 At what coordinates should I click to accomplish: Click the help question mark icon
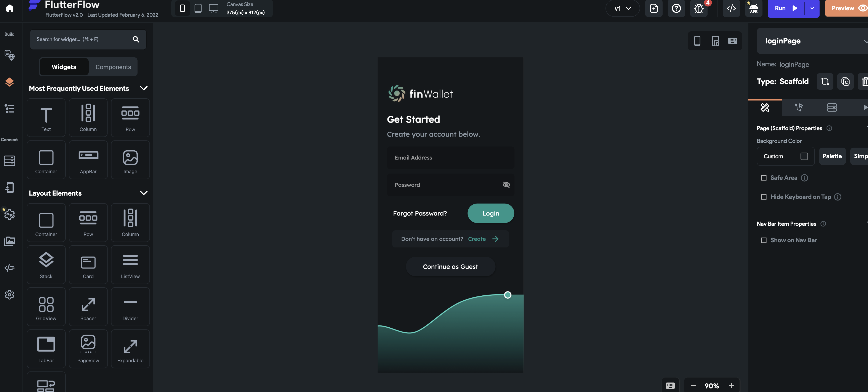coord(676,8)
